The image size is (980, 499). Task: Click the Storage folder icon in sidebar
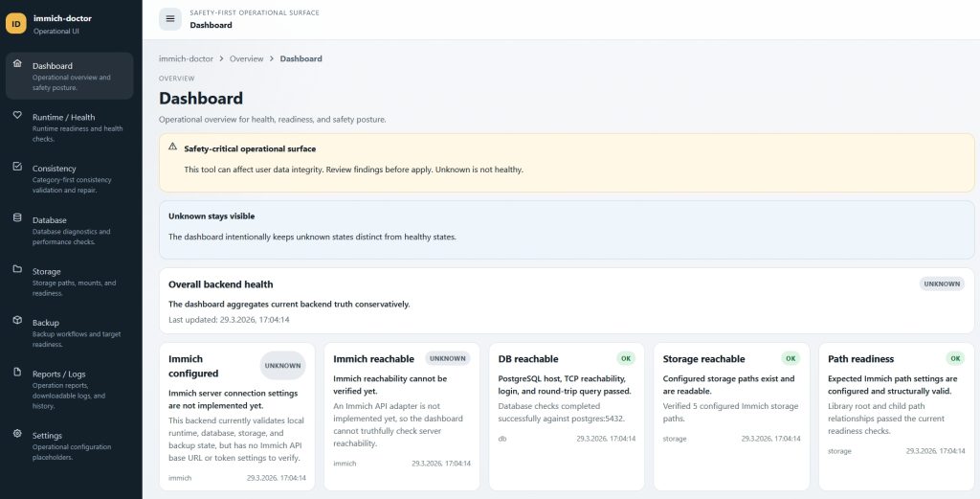17,270
